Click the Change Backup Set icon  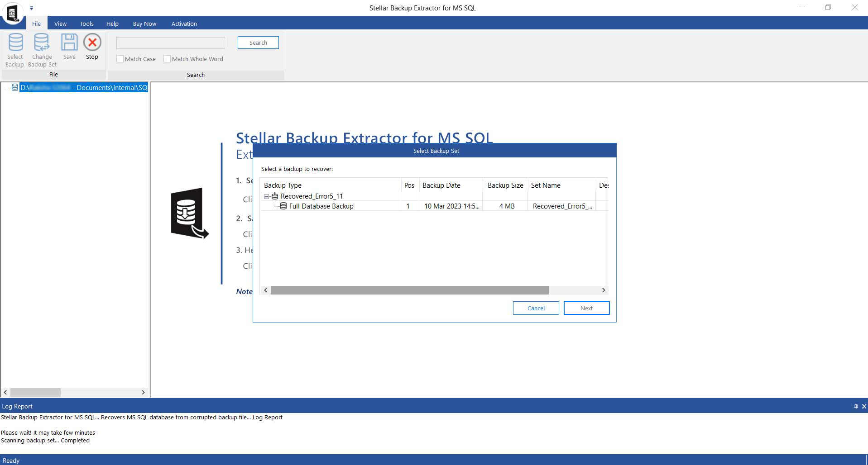click(x=42, y=42)
